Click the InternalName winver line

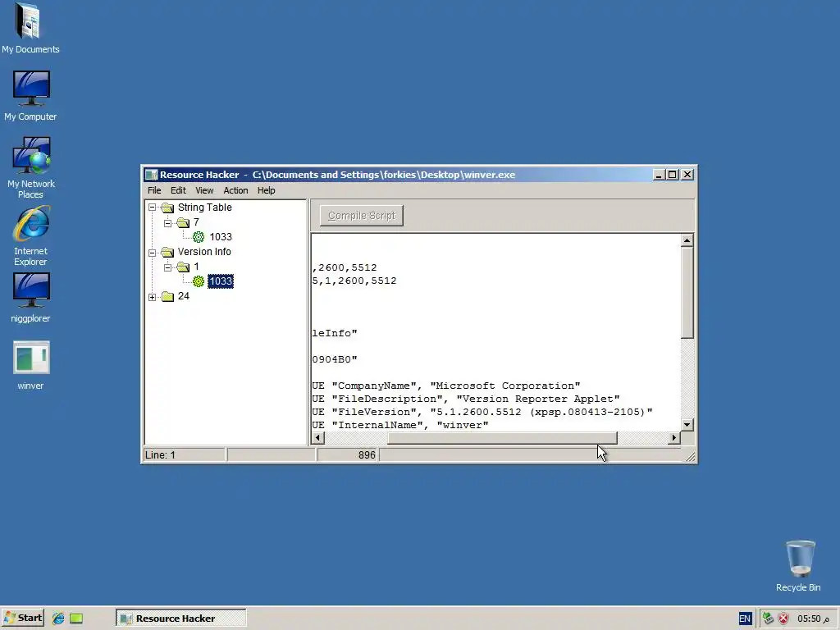click(400, 425)
